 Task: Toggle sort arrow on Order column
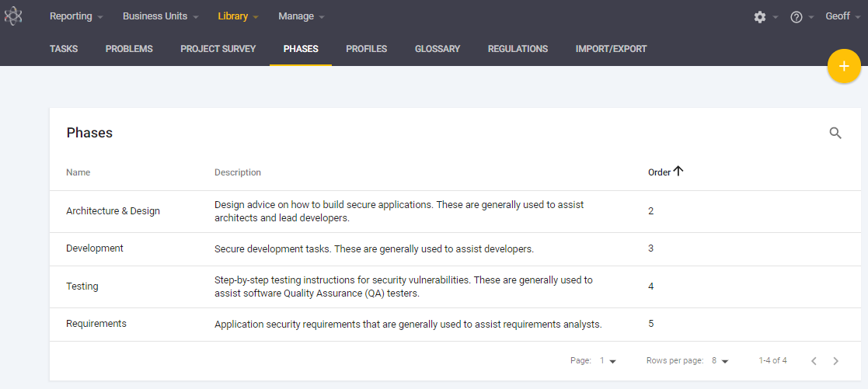(x=678, y=172)
